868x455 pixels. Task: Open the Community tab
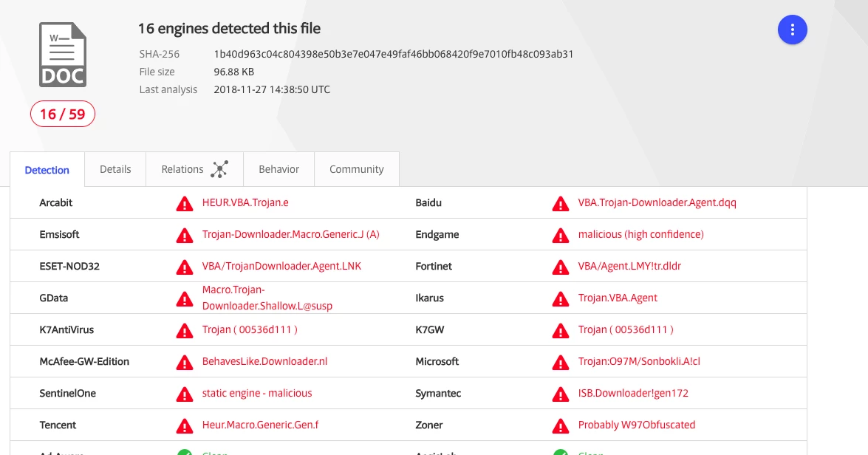point(357,169)
